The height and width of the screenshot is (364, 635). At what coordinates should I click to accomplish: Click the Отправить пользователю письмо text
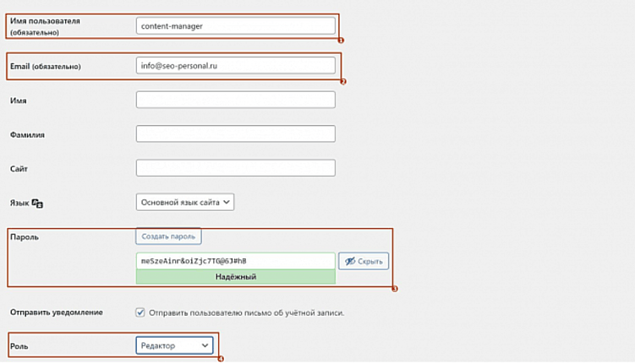point(246,312)
